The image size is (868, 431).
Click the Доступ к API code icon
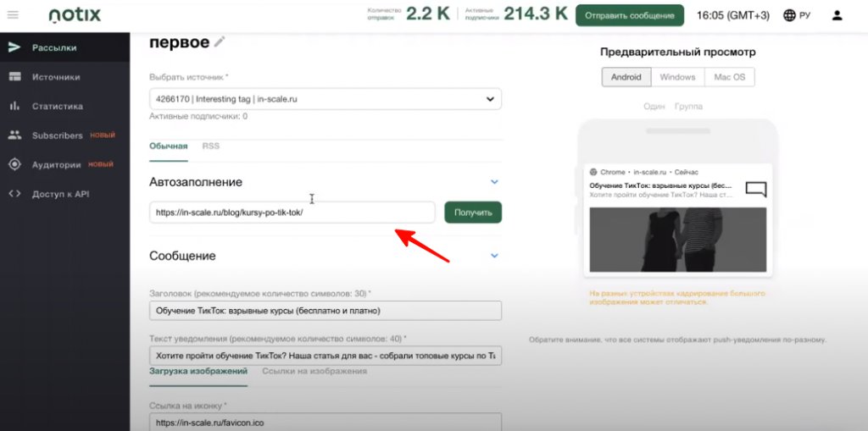[14, 194]
